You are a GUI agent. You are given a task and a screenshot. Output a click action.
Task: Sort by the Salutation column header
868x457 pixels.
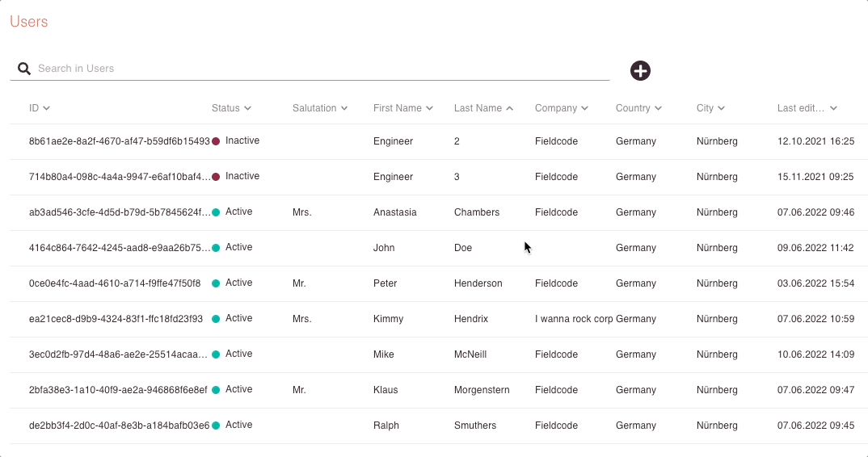(314, 108)
